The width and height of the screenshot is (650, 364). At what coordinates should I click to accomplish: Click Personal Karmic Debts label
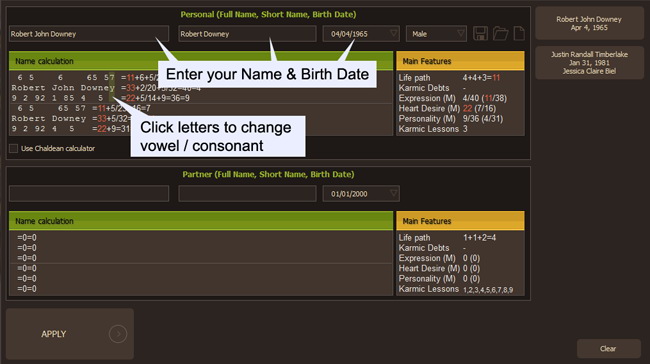pyautogui.click(x=424, y=88)
